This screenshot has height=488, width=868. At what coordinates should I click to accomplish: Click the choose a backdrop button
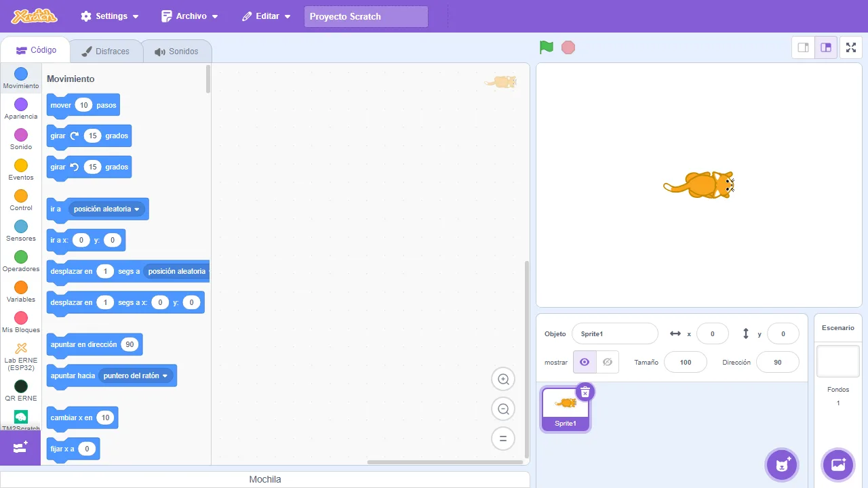point(837,465)
